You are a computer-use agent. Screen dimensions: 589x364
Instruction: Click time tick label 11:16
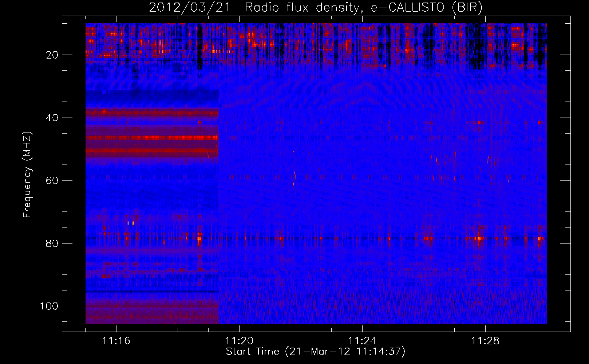point(116,341)
